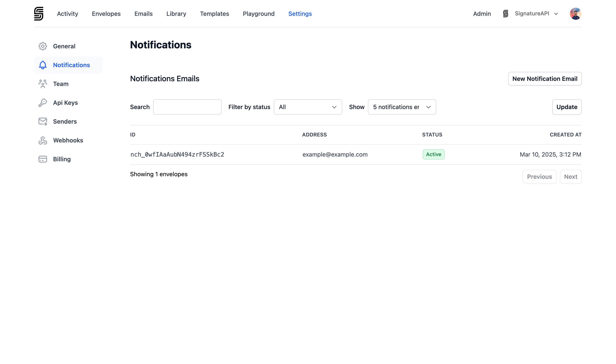Switch to the Envelopes tab
The width and height of the screenshot is (616, 364).
coord(106,14)
